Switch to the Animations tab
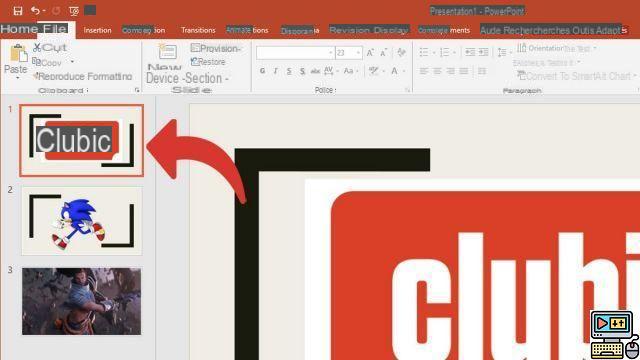Screen dimensions: 640x360 (247, 30)
